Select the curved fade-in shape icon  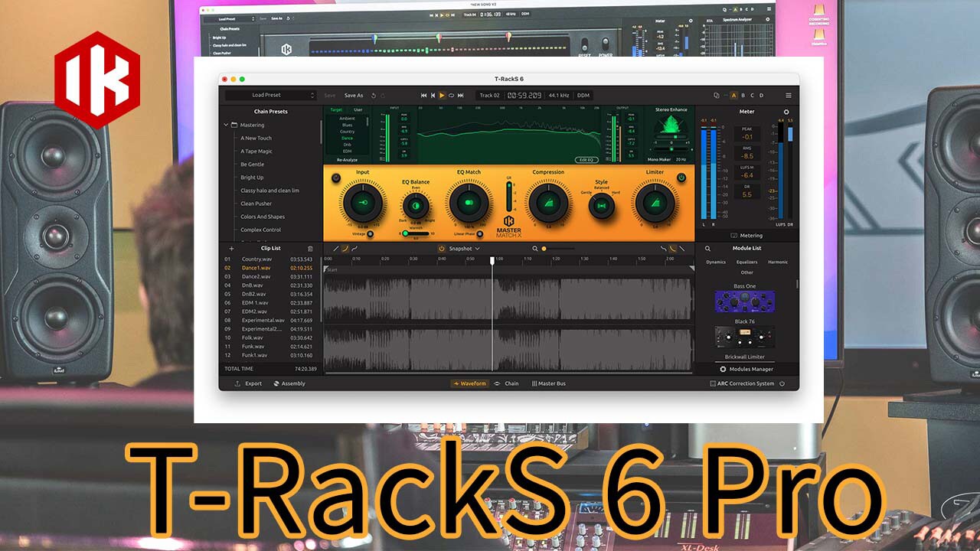point(345,249)
